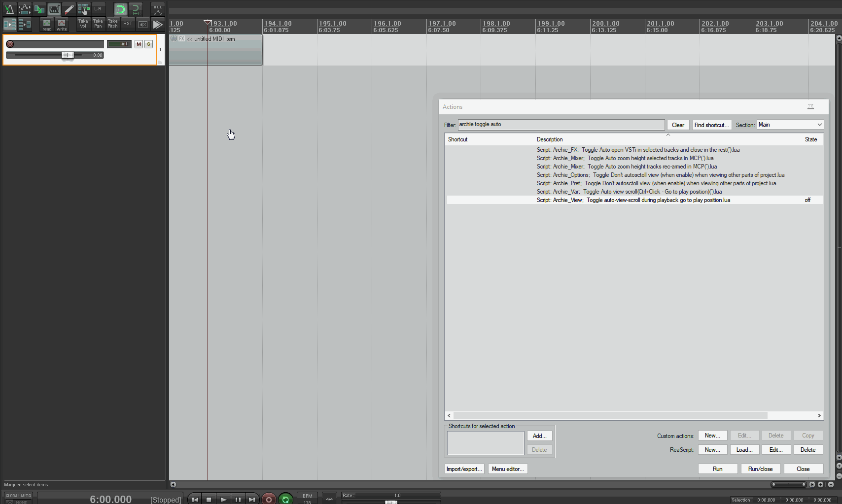Run the selected action

point(718,469)
